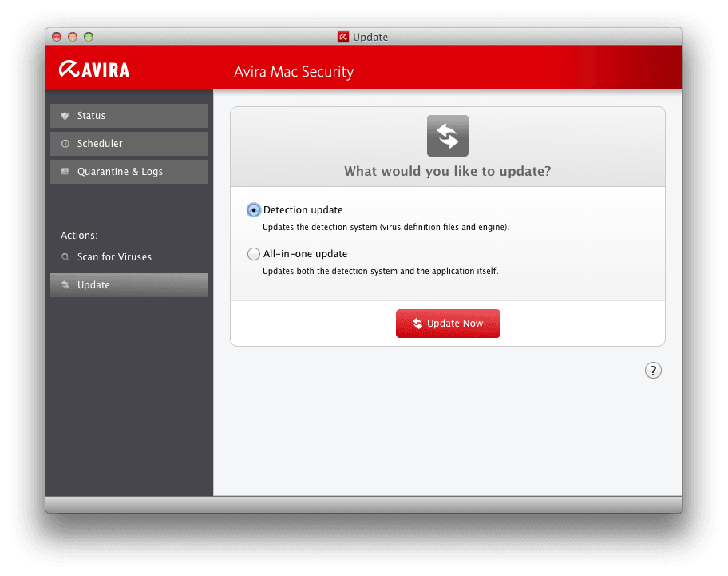Choose the All-in-one update radio option
This screenshot has height=576, width=728.
pos(253,254)
